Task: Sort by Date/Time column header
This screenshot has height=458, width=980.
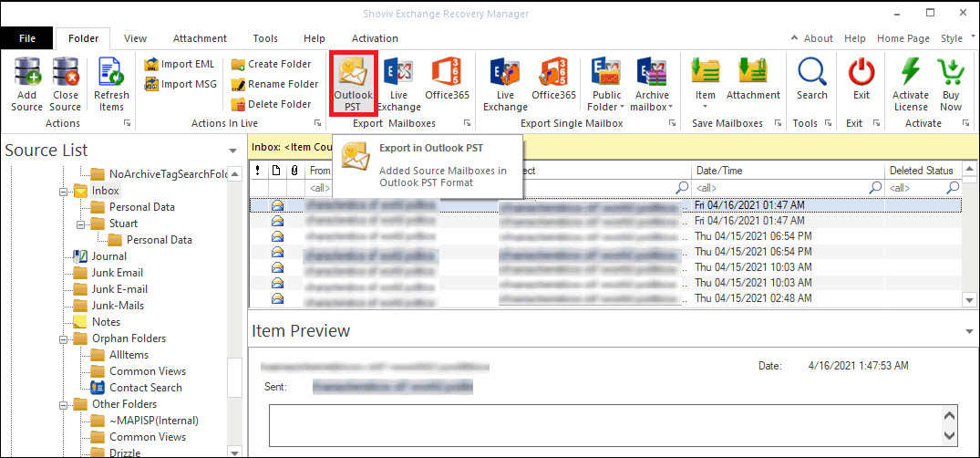Action: click(x=788, y=171)
